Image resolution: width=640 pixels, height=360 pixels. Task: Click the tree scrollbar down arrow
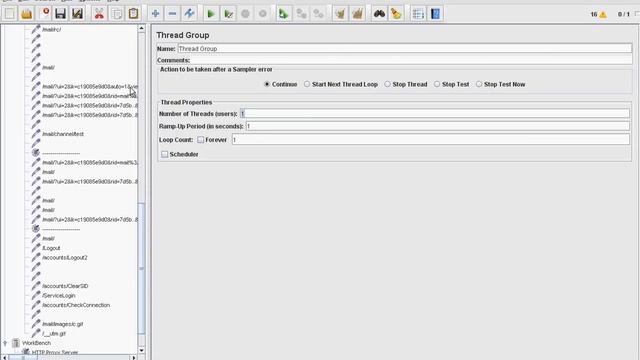click(142, 350)
